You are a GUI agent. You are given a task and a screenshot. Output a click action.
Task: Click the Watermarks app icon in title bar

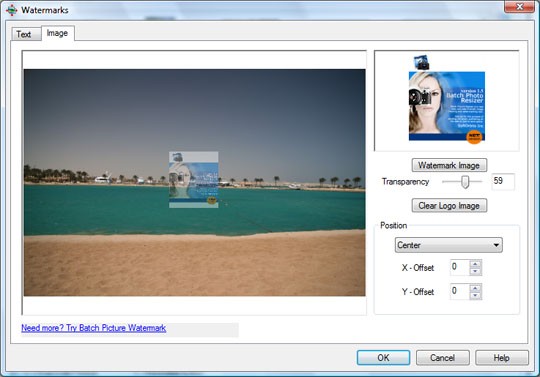(11, 10)
